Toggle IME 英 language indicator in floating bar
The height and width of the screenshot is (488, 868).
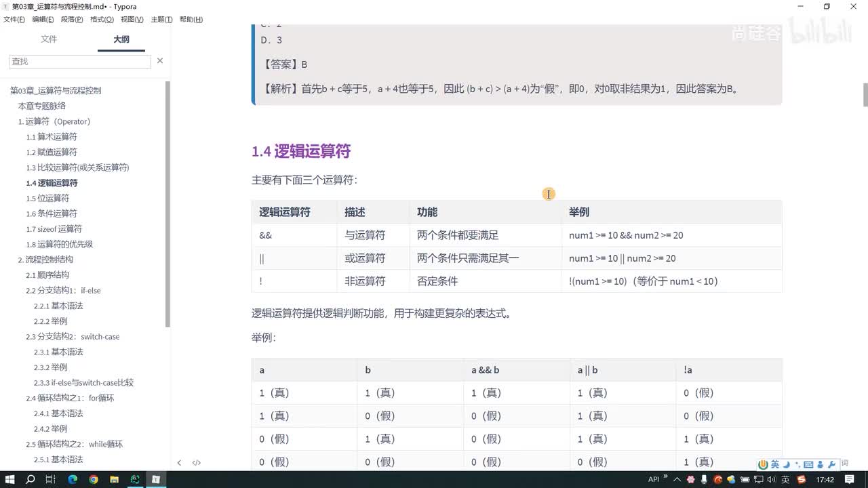[x=775, y=464]
